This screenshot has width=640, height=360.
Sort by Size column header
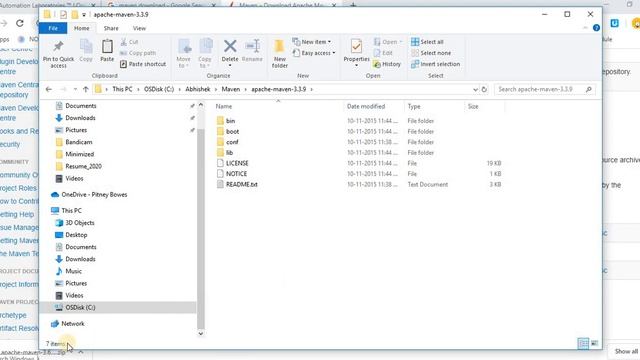tap(473, 106)
